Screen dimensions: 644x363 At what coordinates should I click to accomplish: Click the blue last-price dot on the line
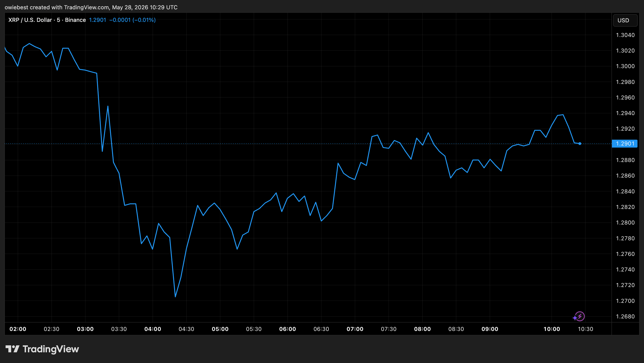click(580, 144)
